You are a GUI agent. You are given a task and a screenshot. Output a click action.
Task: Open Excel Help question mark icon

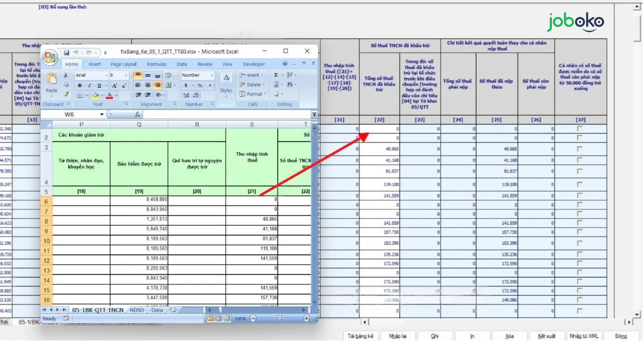tap(285, 64)
